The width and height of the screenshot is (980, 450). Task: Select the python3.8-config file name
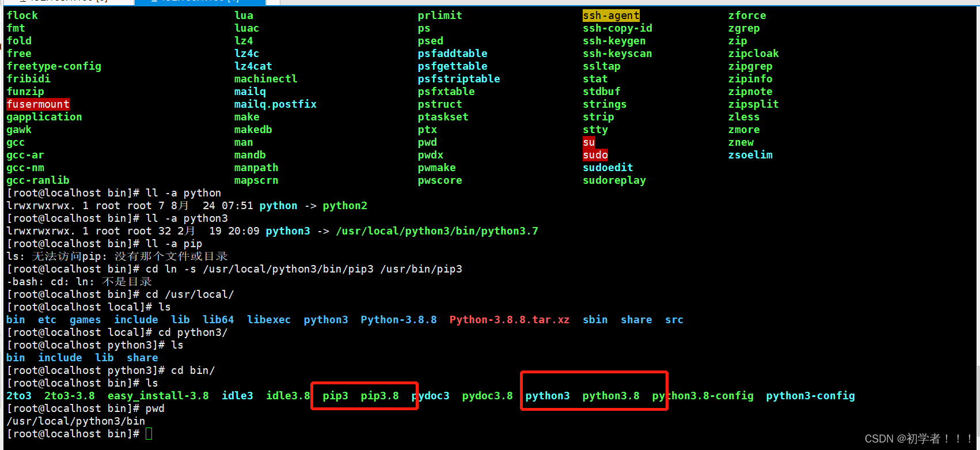(703, 396)
